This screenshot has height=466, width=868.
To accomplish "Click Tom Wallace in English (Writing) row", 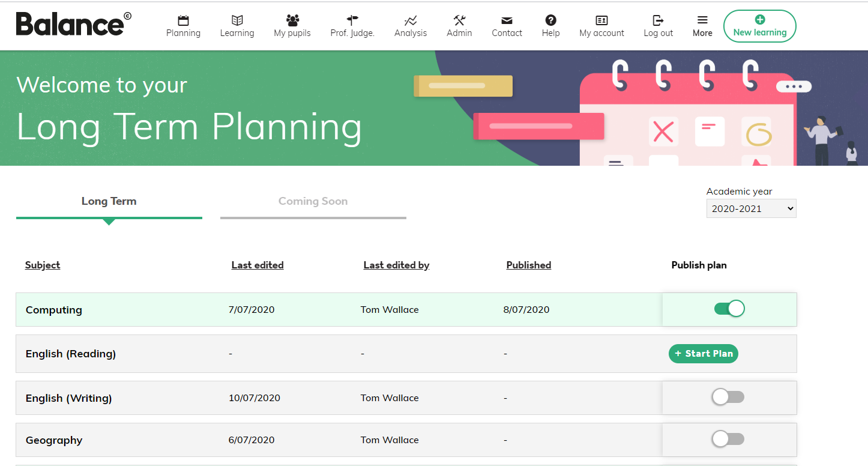I will tap(390, 398).
